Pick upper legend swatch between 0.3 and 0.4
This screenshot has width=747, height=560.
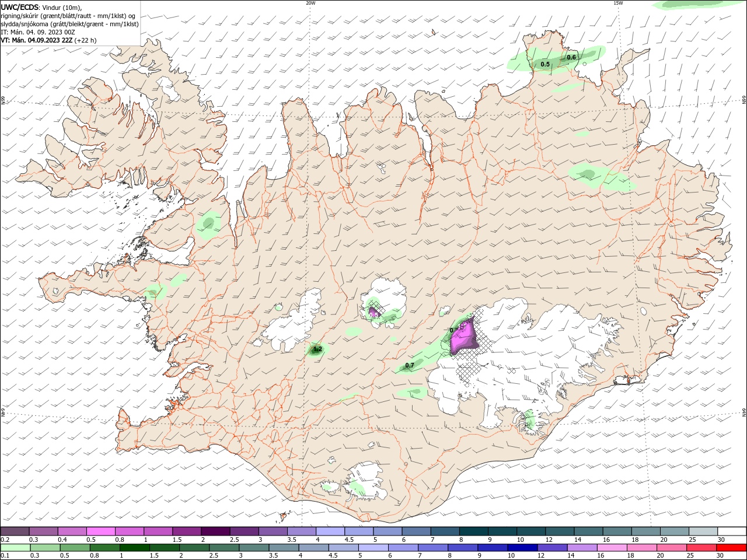43,531
